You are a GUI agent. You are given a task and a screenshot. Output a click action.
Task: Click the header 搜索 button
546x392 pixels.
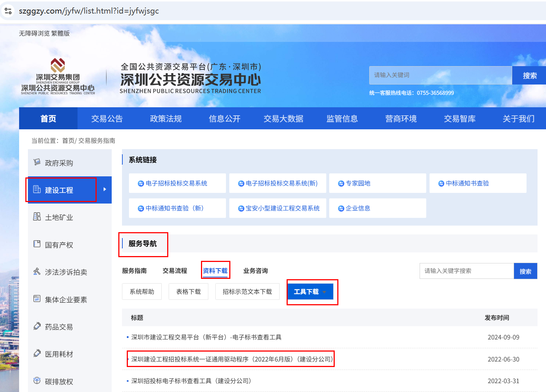[529, 76]
